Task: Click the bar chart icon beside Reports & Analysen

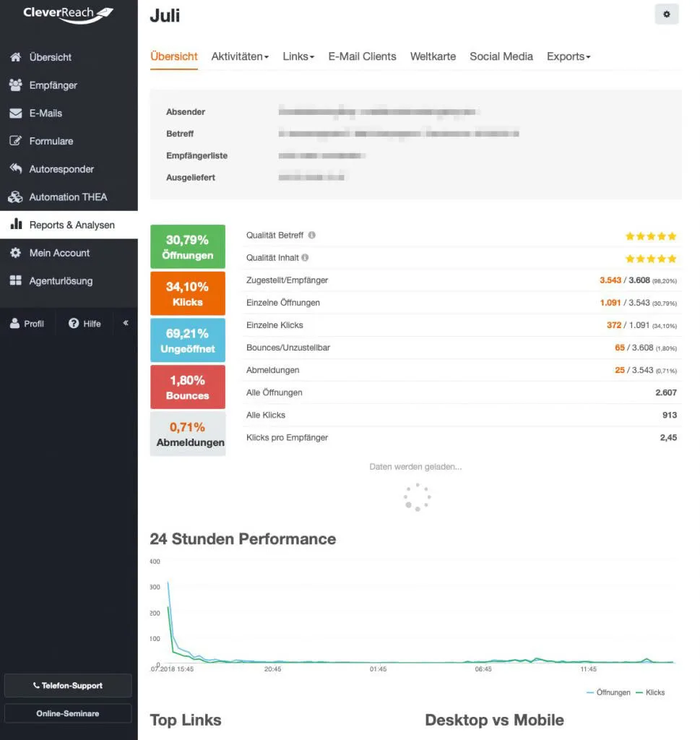Action: tap(16, 224)
